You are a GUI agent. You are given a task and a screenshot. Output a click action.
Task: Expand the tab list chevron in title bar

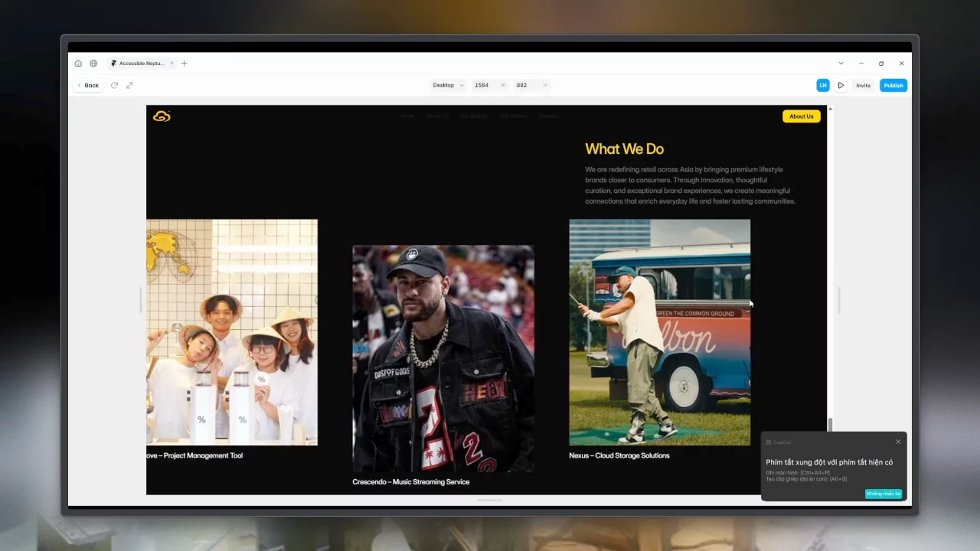click(x=841, y=64)
